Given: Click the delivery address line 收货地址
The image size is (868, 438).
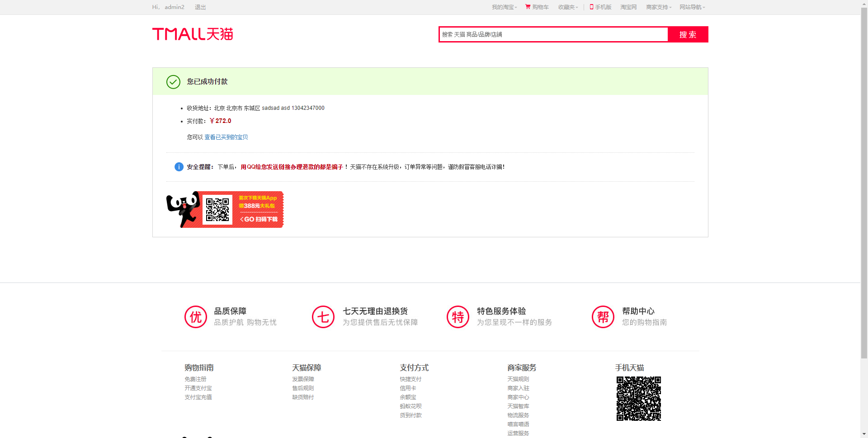Looking at the screenshot, I should click(x=255, y=108).
